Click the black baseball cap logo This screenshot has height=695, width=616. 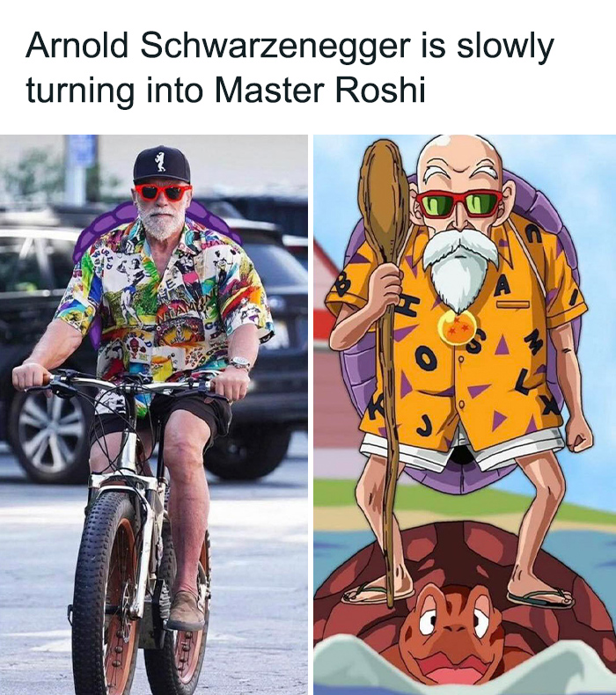(161, 161)
